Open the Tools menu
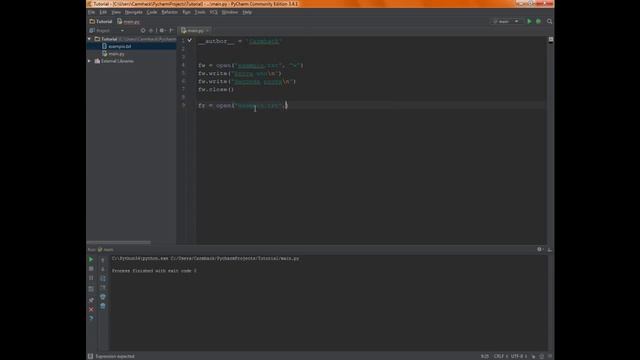 200,12
